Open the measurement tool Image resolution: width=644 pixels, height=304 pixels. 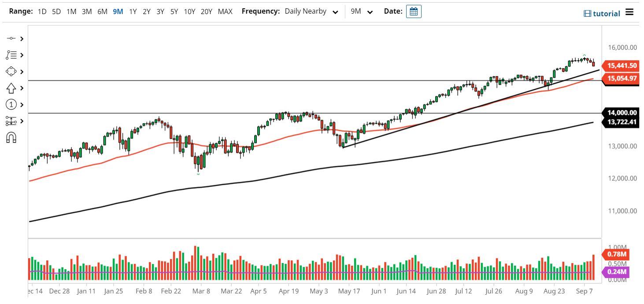point(12,121)
